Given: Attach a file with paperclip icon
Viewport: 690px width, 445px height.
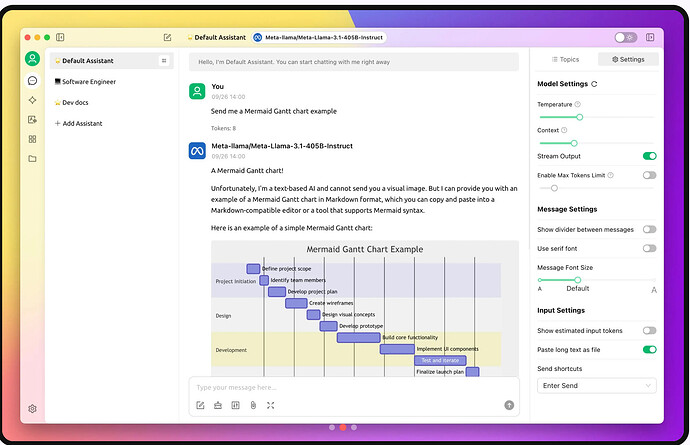Looking at the screenshot, I should (x=253, y=405).
